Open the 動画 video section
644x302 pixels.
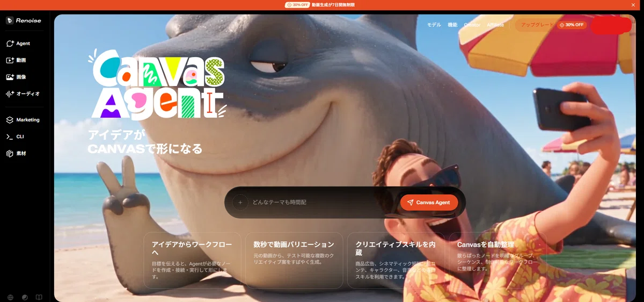tap(16, 60)
